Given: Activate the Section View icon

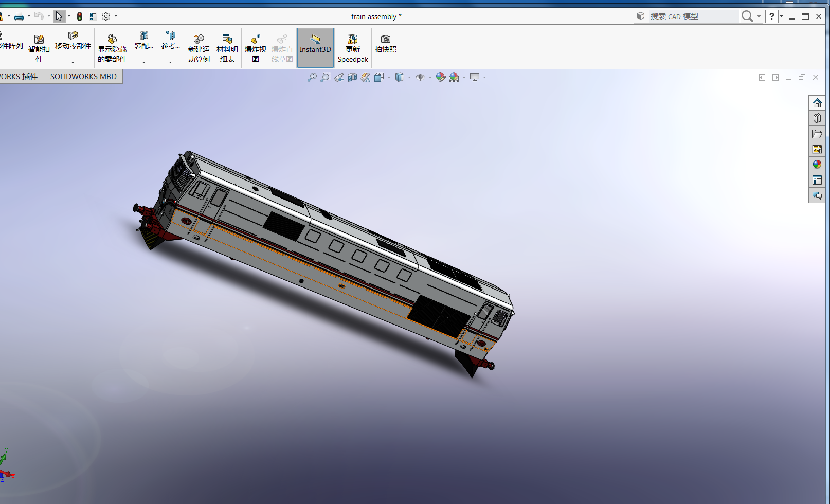Looking at the screenshot, I should click(x=352, y=77).
